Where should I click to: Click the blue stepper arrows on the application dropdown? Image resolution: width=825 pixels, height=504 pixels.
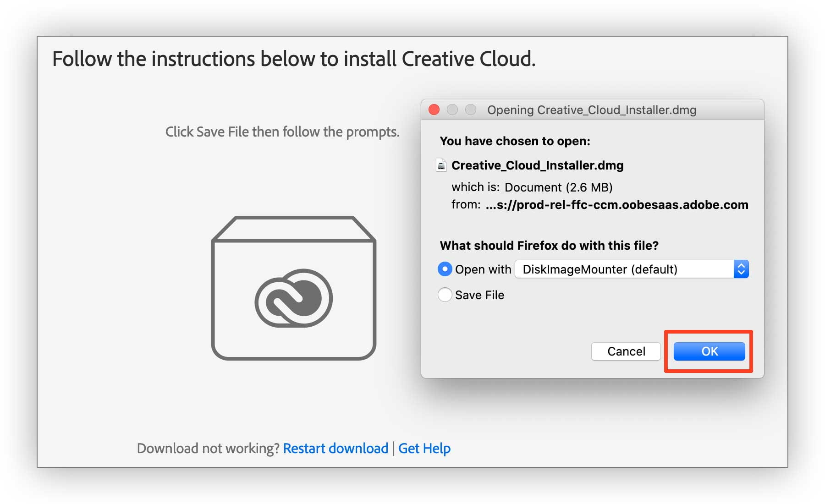point(742,269)
